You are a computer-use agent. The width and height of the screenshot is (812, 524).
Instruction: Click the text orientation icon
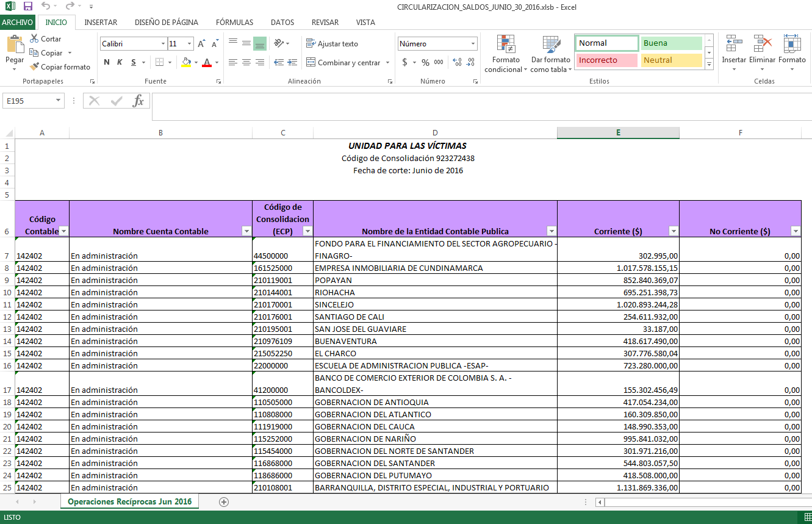pos(279,43)
